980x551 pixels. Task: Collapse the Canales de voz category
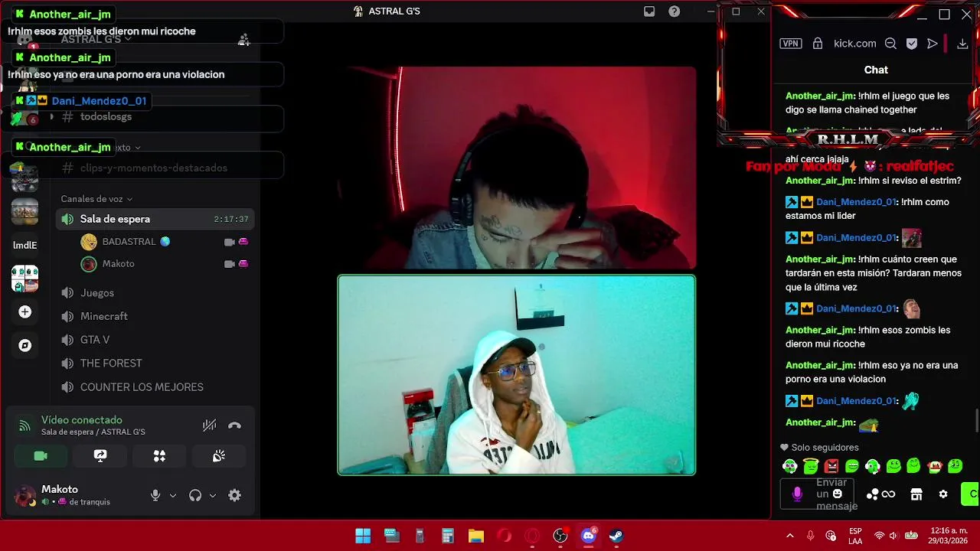(96, 199)
